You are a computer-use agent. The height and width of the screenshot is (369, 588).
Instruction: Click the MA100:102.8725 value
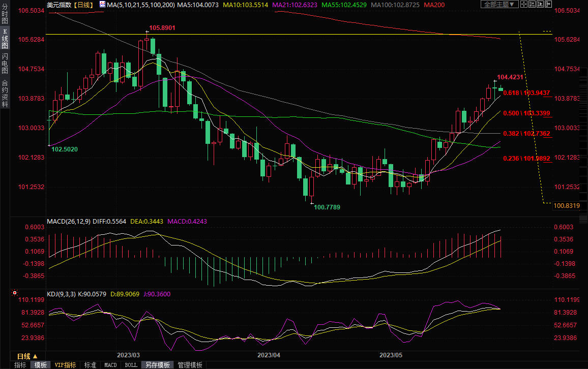tap(395, 5)
